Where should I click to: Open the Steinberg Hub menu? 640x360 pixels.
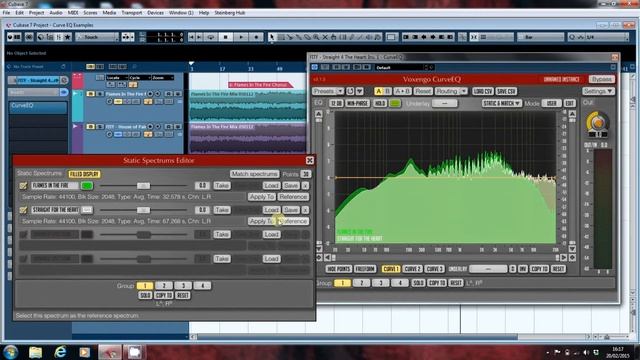click(x=230, y=13)
